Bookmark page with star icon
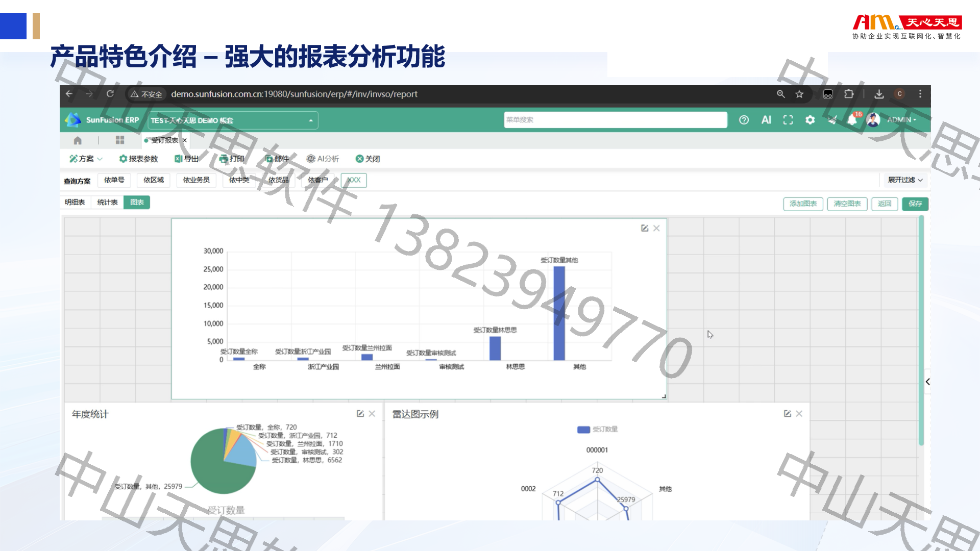Screen dimensions: 980x551 pyautogui.click(x=799, y=94)
